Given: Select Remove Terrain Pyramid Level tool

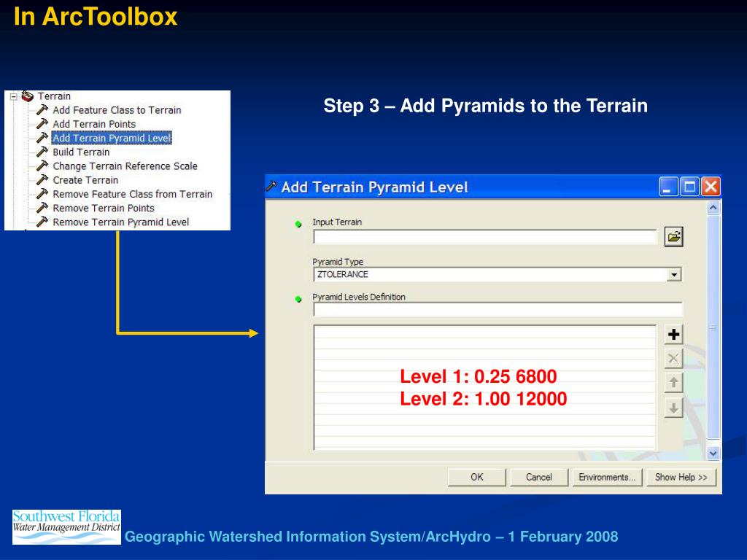Looking at the screenshot, I should click(120, 222).
